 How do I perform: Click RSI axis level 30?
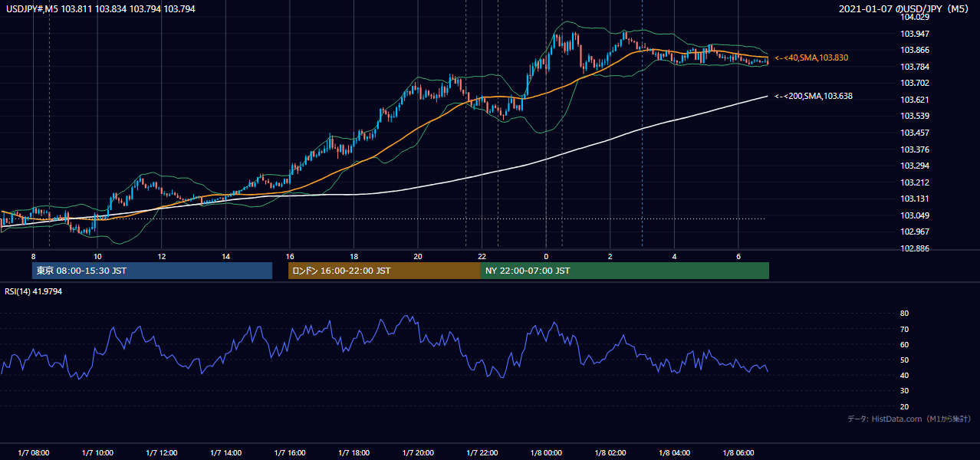tap(904, 391)
